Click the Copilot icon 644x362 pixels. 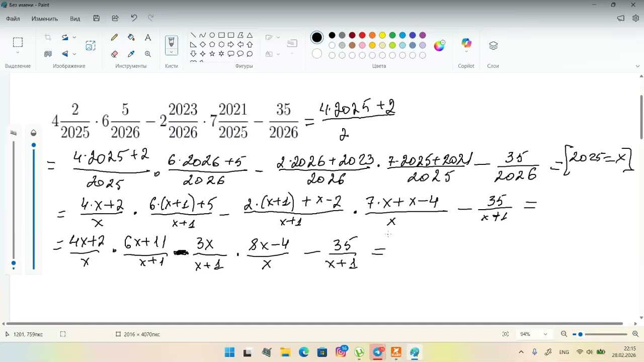point(466,43)
